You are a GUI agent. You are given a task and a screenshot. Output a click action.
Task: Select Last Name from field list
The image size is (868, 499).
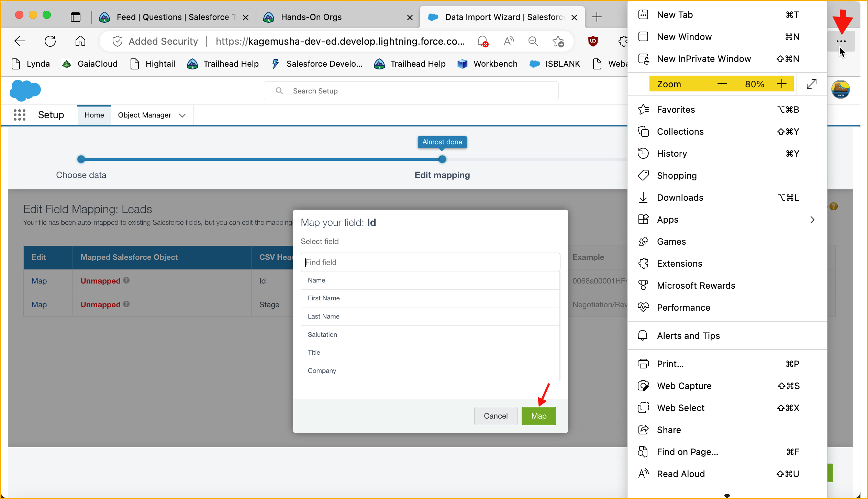pyautogui.click(x=323, y=316)
